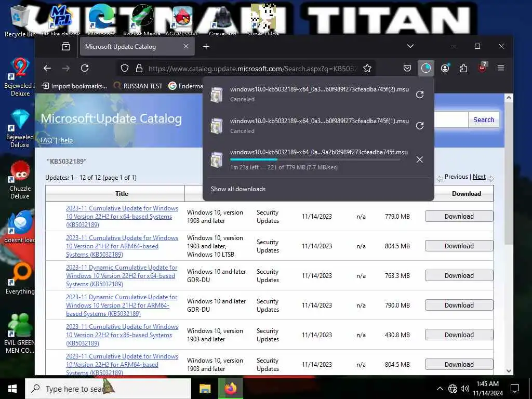
Task: Open new tab with the plus button
Action: pyautogui.click(x=206, y=46)
